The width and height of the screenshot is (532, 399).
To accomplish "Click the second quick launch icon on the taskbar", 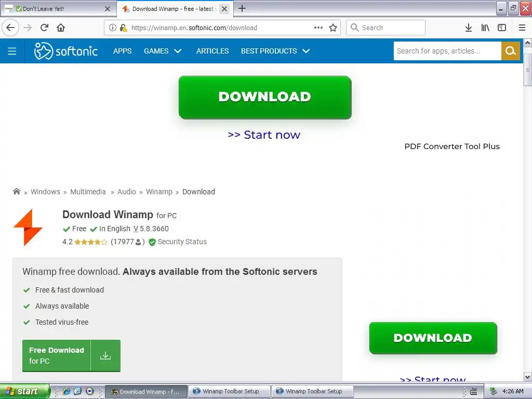I will tap(78, 391).
